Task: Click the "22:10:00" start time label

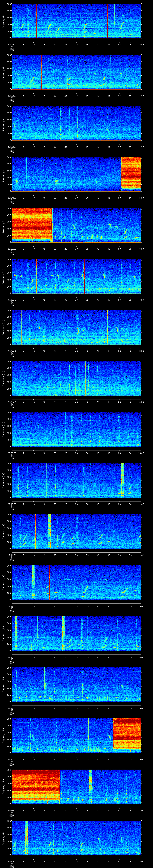Action: (12, 504)
